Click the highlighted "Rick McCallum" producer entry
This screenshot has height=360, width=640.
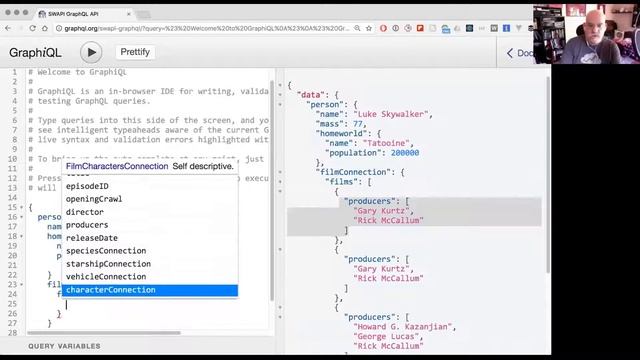click(x=388, y=220)
